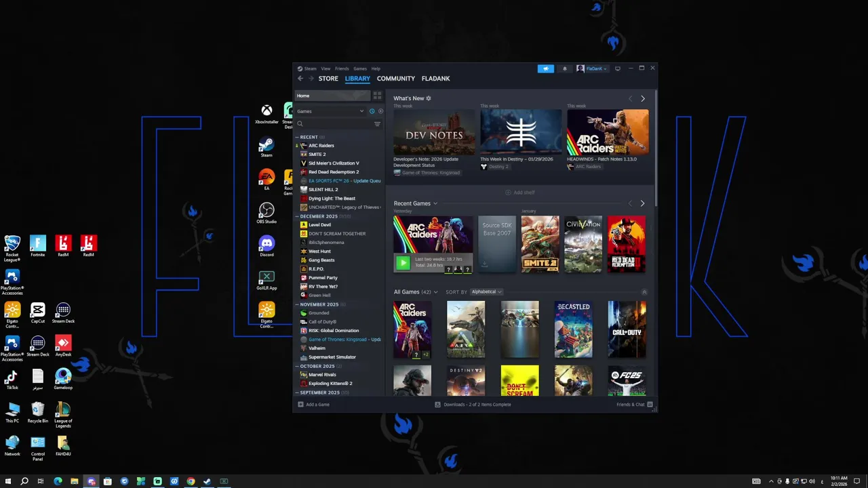Show next What's New items

coord(643,99)
